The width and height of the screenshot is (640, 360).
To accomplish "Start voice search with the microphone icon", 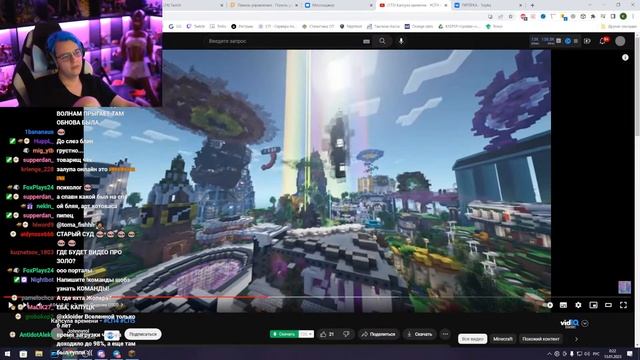I will pyautogui.click(x=401, y=41).
